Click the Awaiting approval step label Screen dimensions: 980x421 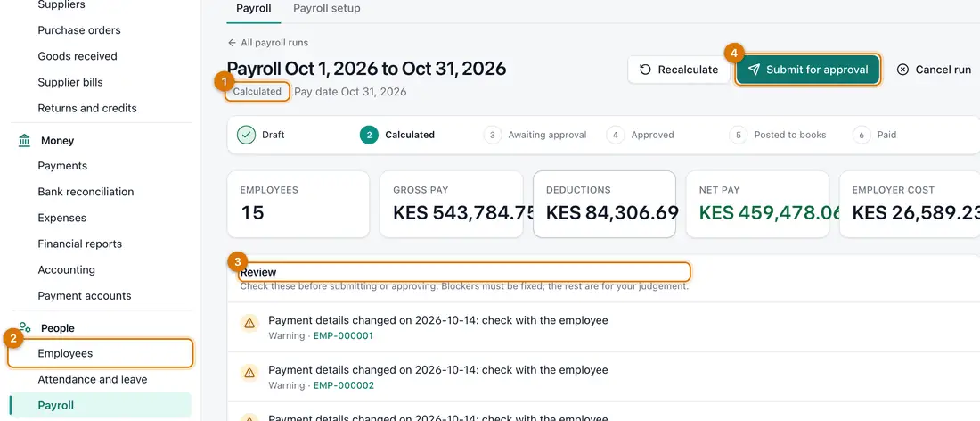click(548, 135)
